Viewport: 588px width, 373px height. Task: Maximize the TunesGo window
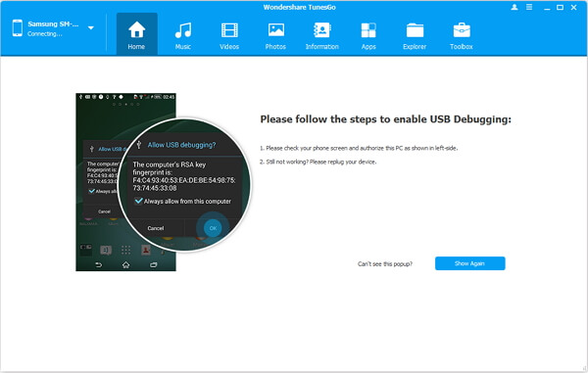coord(560,7)
